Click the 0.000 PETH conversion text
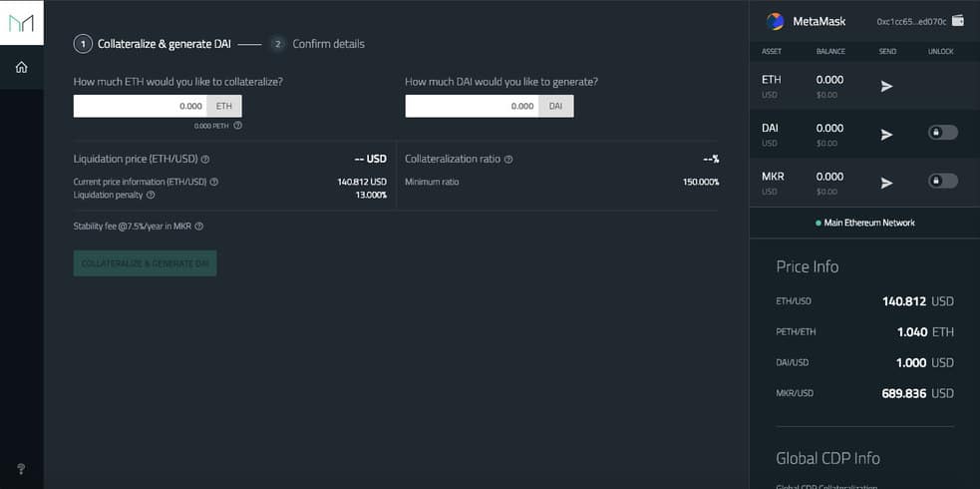Viewport: 980px width, 489px height. tap(211, 126)
